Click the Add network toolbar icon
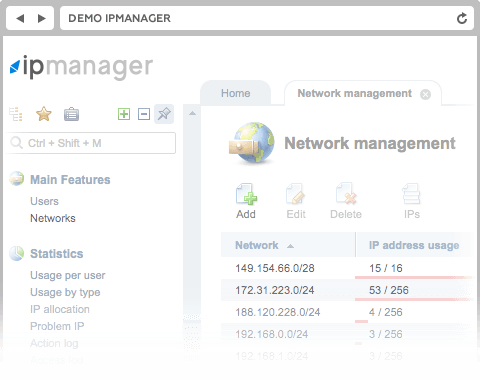This screenshot has width=480, height=380. tap(246, 194)
